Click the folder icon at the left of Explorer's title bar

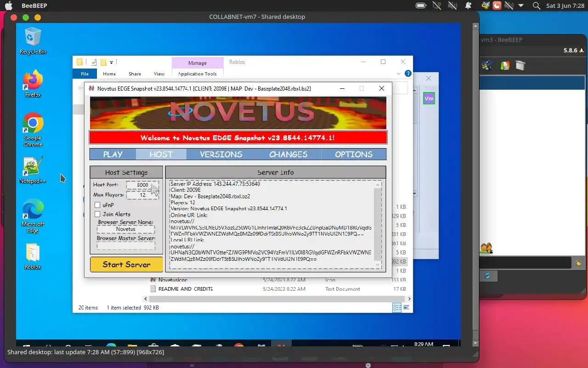click(x=80, y=62)
